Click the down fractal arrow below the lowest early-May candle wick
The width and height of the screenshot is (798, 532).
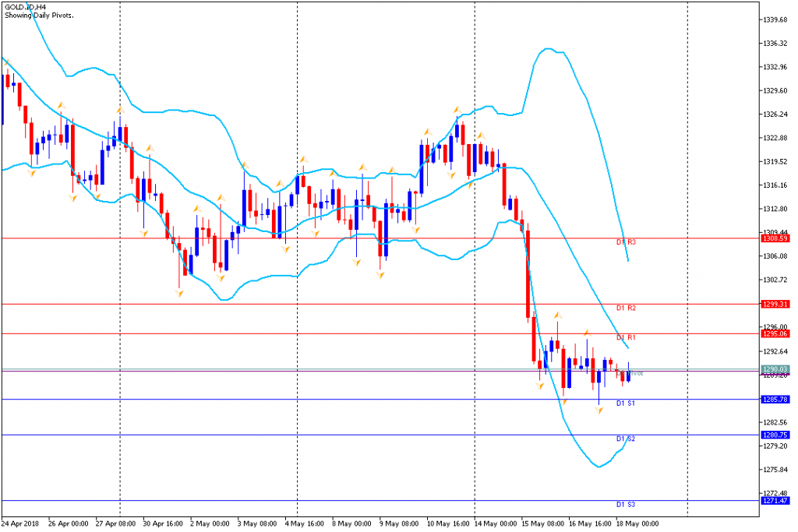click(179, 294)
